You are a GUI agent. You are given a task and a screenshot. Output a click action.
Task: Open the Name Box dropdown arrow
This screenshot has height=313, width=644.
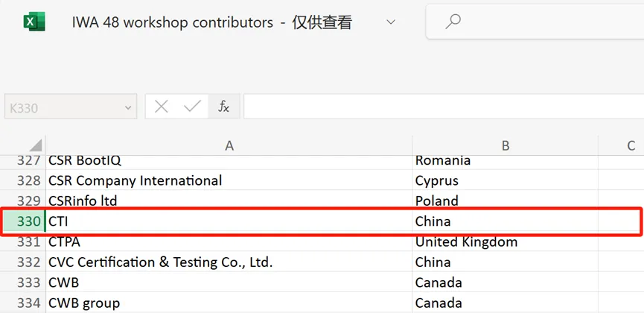[x=127, y=107]
